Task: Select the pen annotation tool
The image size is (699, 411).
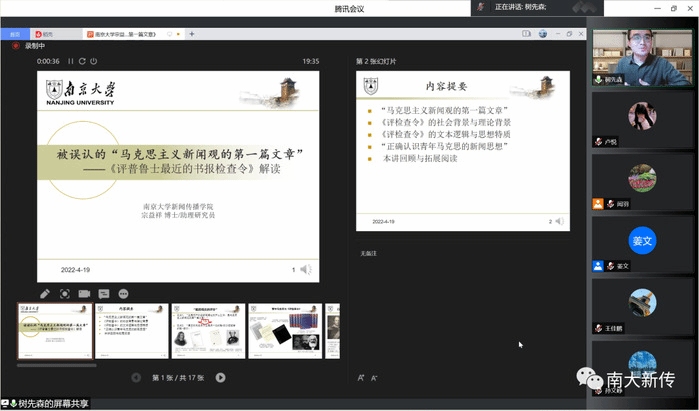Action: 45,293
